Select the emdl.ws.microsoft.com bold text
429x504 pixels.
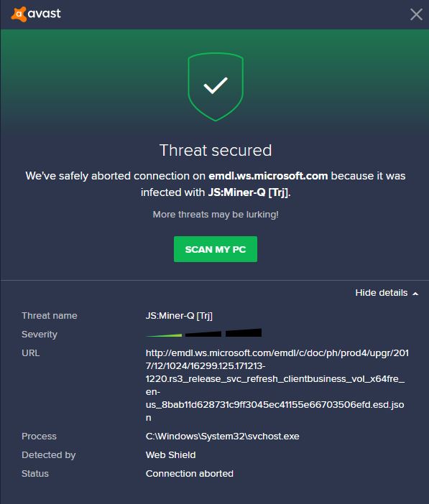pos(268,176)
